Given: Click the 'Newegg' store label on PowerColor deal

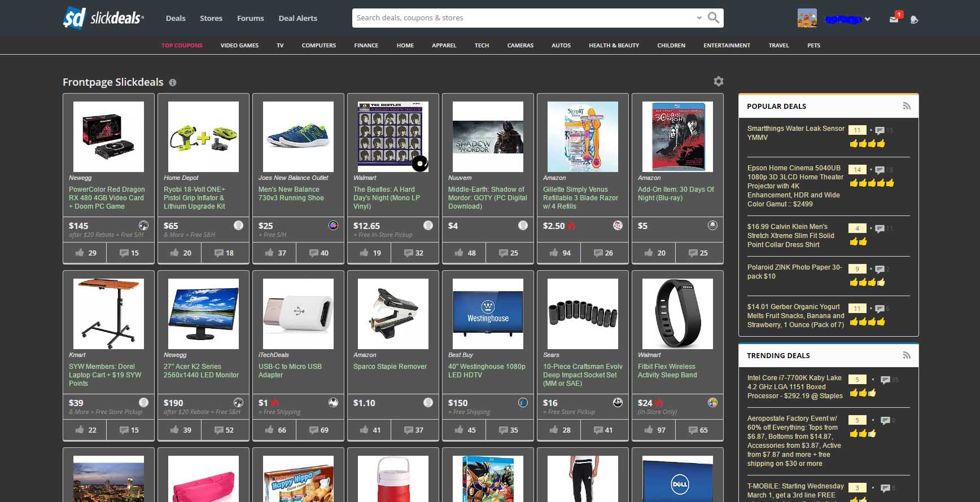Looking at the screenshot, I should [80, 178].
